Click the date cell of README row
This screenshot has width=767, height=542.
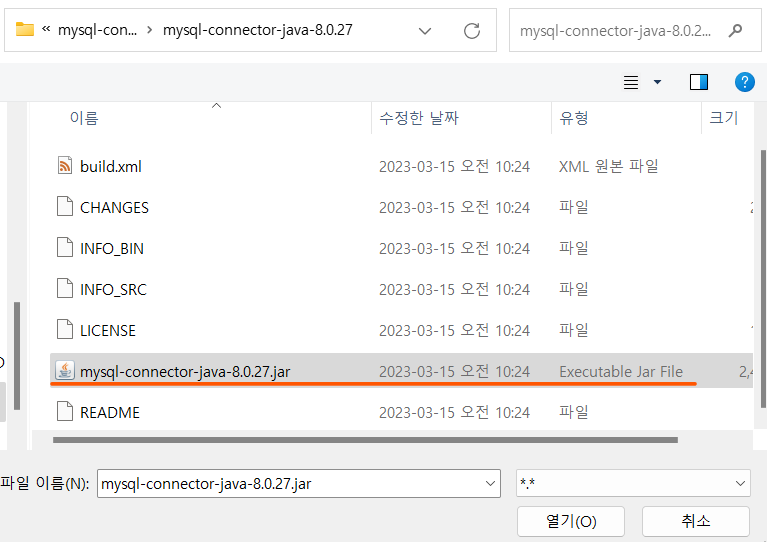454,413
